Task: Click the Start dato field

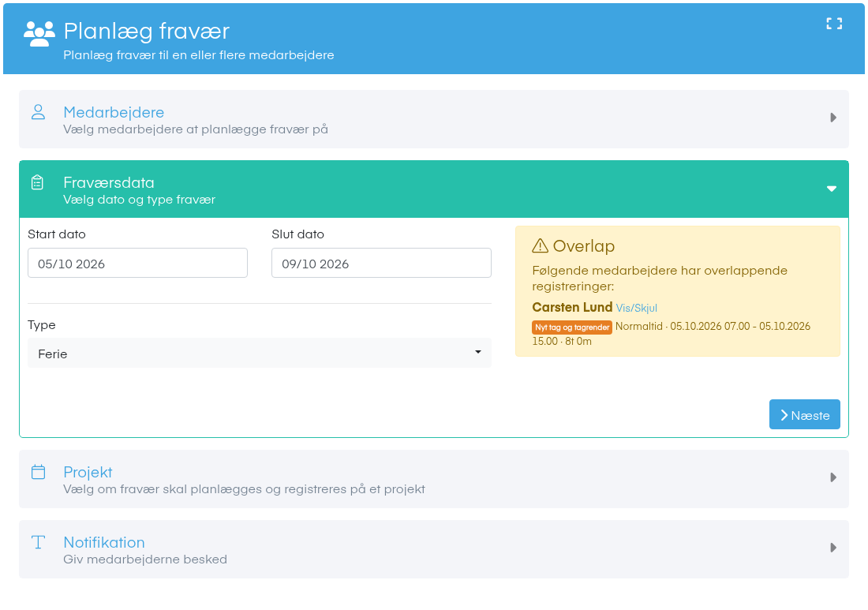Action: coord(137,263)
